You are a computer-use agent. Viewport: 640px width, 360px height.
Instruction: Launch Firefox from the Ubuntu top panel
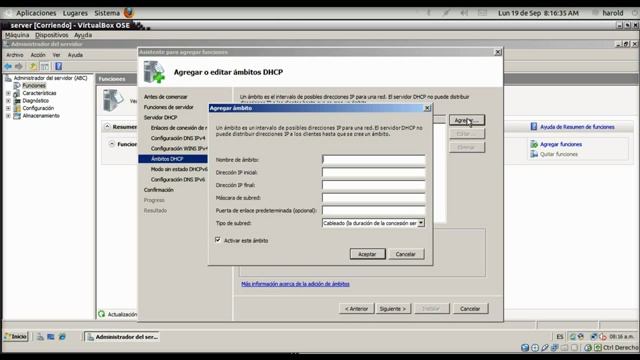click(x=129, y=13)
